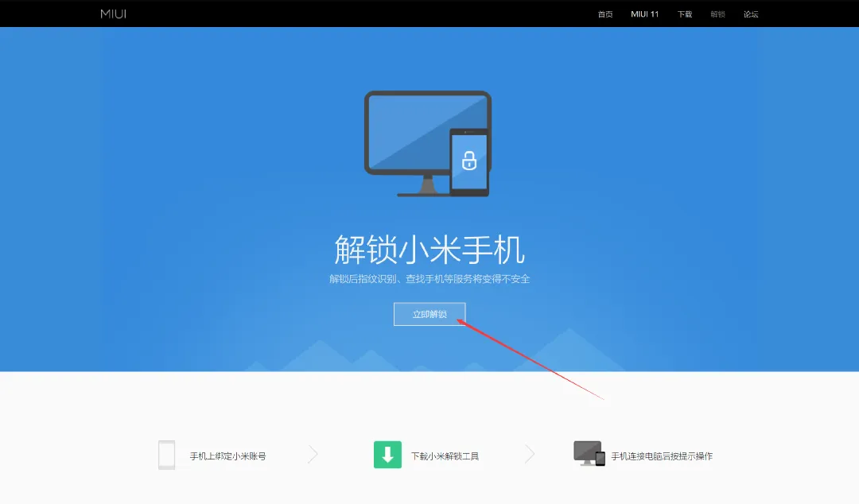
Task: Open the 首页 nav item
Action: coord(604,14)
